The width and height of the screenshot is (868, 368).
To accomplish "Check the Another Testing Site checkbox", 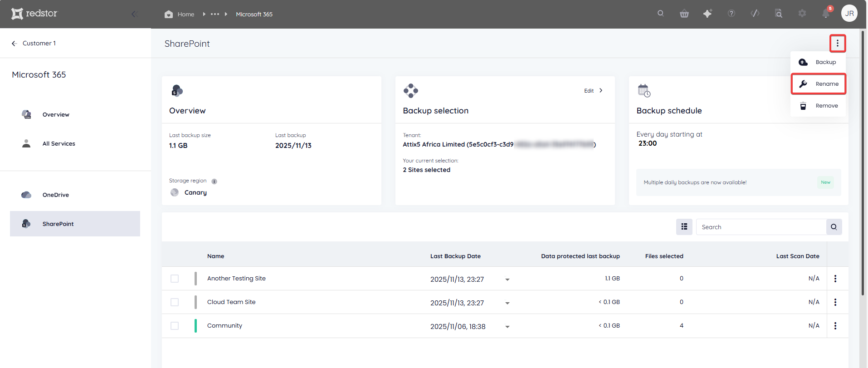I will 175,279.
